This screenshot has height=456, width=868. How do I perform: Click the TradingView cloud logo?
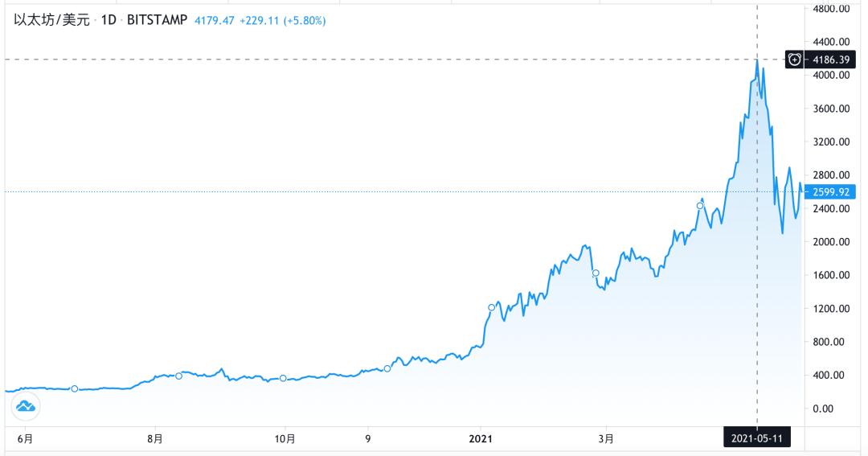[x=26, y=406]
